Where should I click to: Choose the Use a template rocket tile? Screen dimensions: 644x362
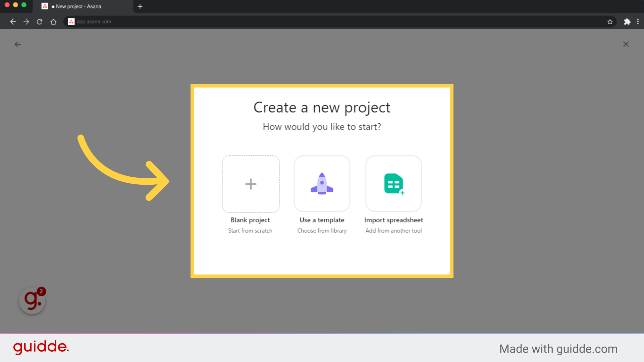(x=322, y=184)
